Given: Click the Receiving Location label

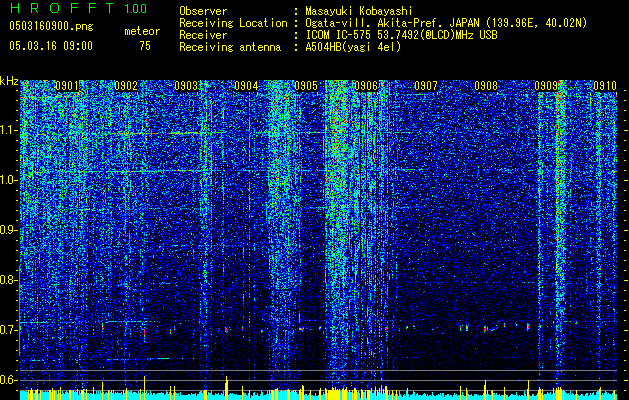Looking at the screenshot, I should (x=233, y=23).
